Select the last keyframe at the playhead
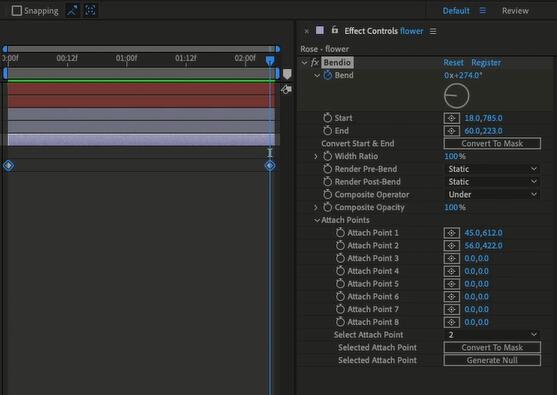The image size is (557, 395). click(270, 166)
